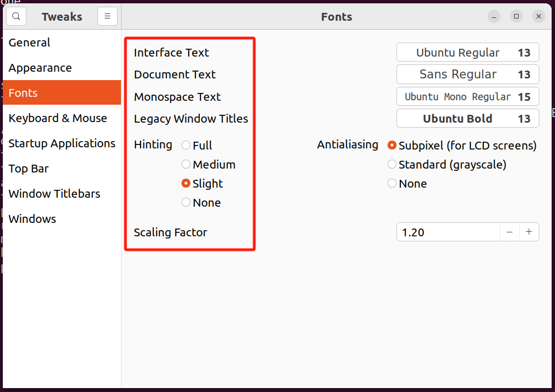Viewport: 555px width, 392px height.
Task: Open Keyboard & Mouse settings
Action: pos(58,118)
